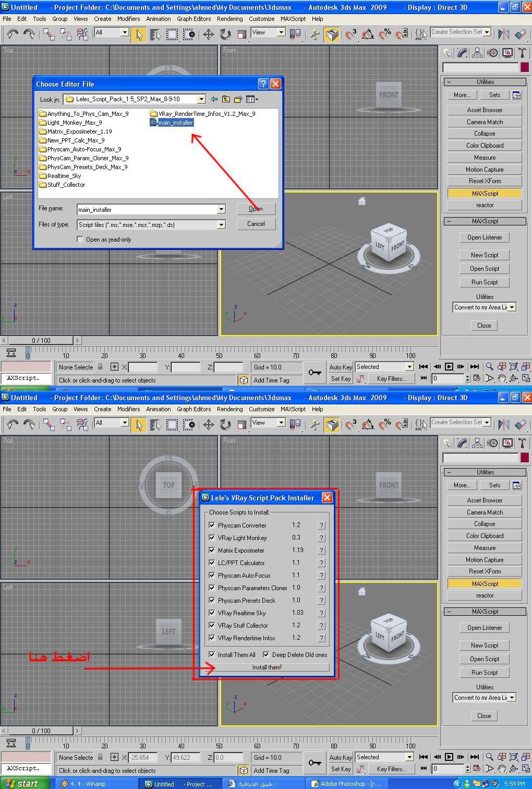
Task: Go back folder in Choose Editor File dialog
Action: (214, 99)
